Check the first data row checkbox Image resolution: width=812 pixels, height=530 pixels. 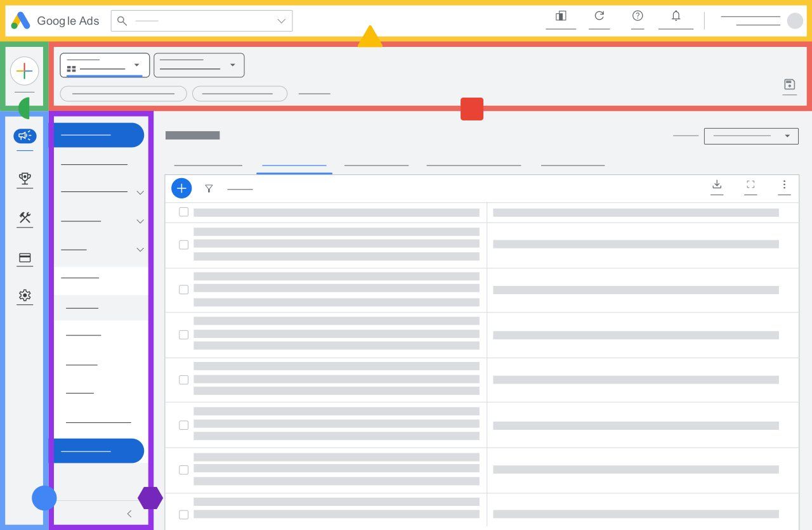tap(183, 245)
